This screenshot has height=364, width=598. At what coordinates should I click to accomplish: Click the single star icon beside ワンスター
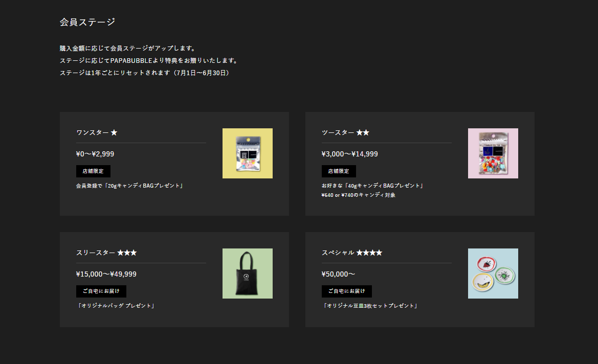(x=114, y=133)
